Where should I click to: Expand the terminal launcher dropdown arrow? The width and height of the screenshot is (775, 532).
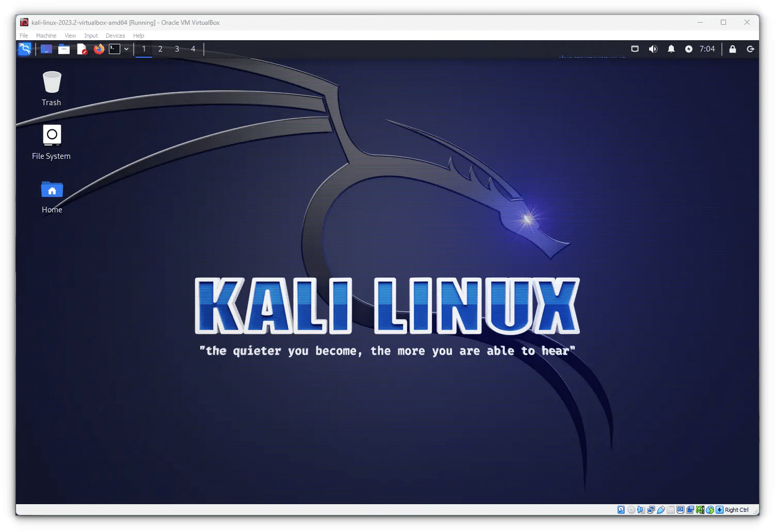click(x=126, y=49)
